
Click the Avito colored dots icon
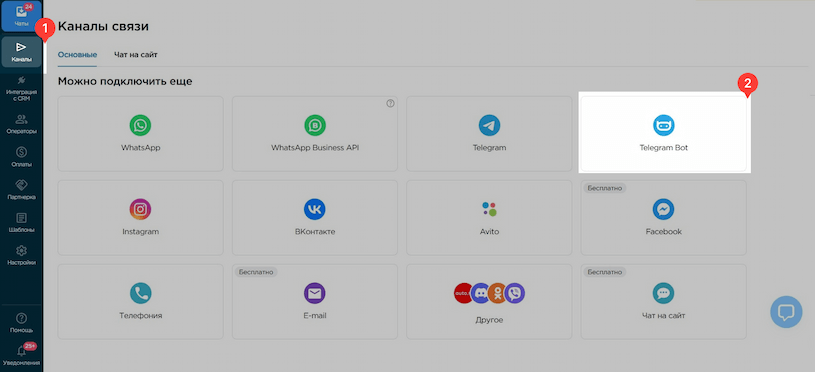[x=489, y=209]
